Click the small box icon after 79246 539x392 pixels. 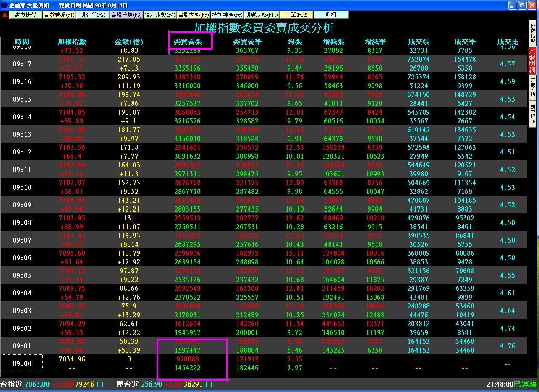pyautogui.click(x=100, y=384)
